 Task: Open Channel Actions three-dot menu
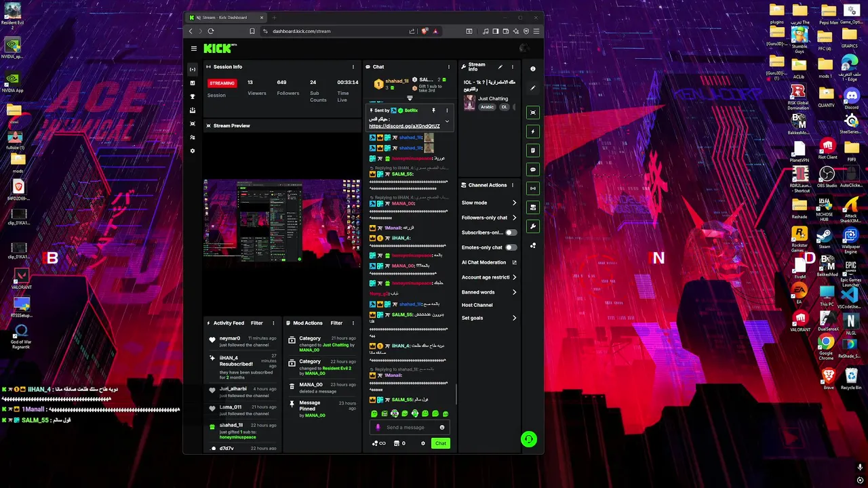[513, 185]
